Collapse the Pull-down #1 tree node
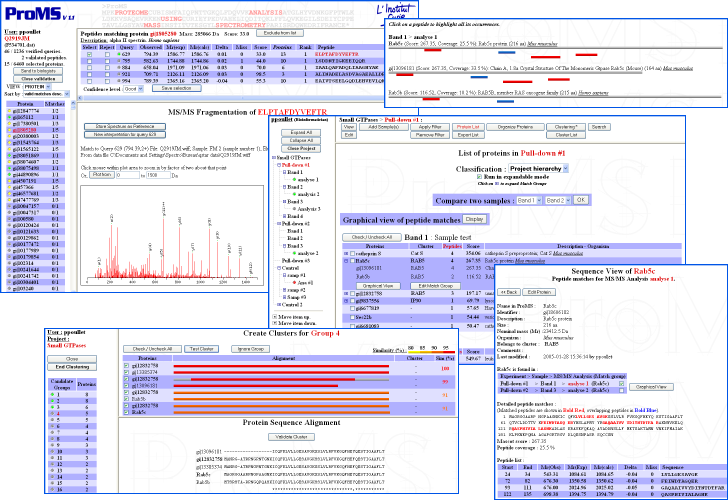This screenshot has width=728, height=500. (x=279, y=165)
